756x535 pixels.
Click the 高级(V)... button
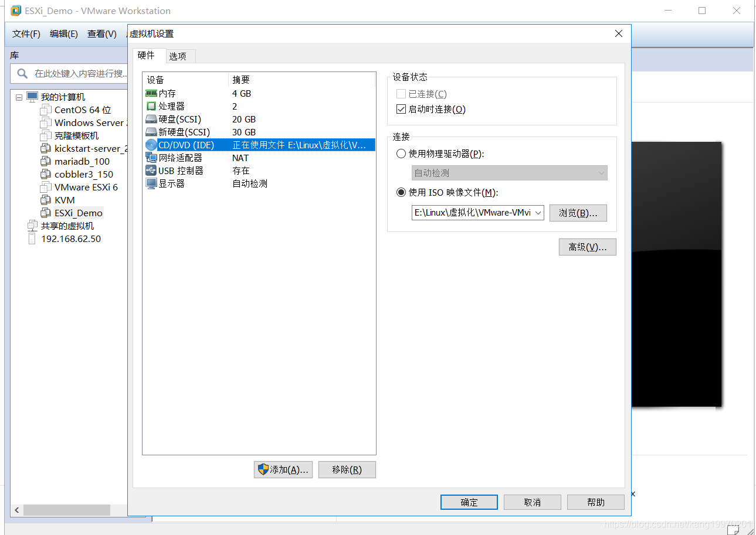(x=587, y=247)
